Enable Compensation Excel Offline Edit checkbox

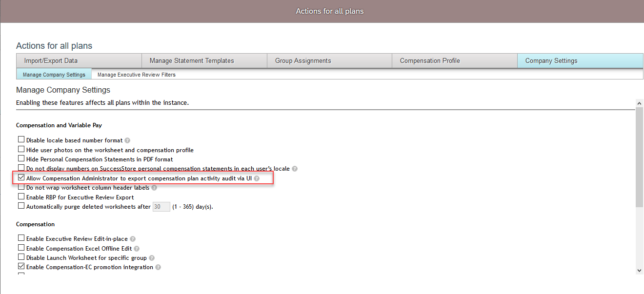[x=21, y=248]
